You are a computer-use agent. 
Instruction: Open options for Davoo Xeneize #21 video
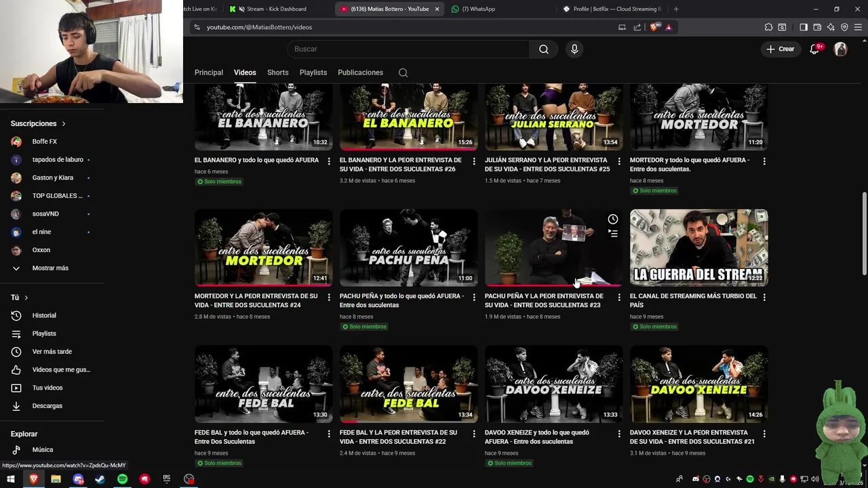pyautogui.click(x=764, y=433)
